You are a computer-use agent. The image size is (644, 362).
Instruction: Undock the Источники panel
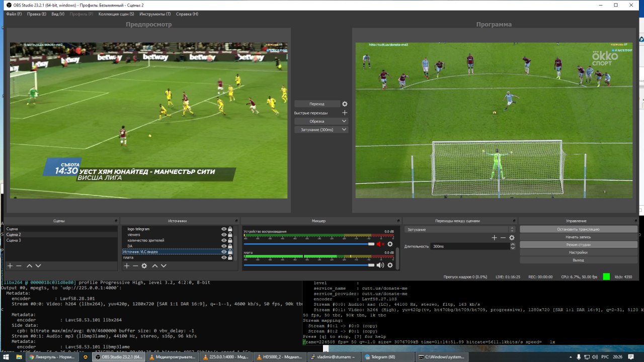point(236,221)
